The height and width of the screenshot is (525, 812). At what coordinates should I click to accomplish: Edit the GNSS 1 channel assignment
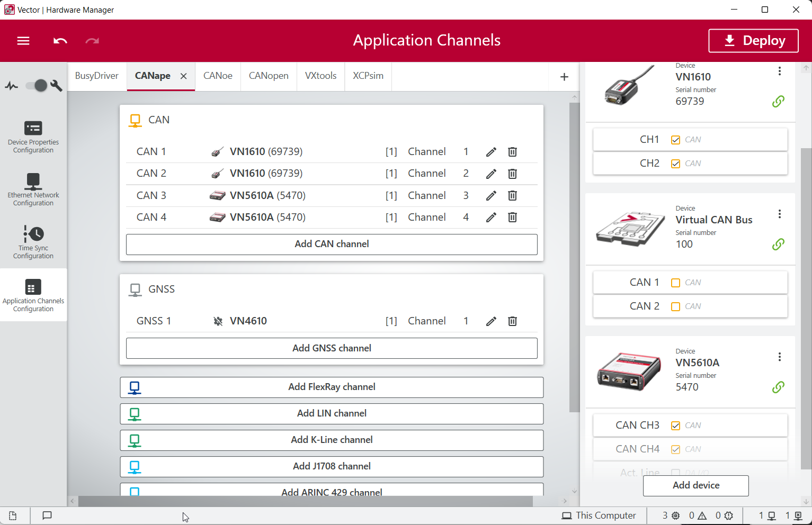491,321
